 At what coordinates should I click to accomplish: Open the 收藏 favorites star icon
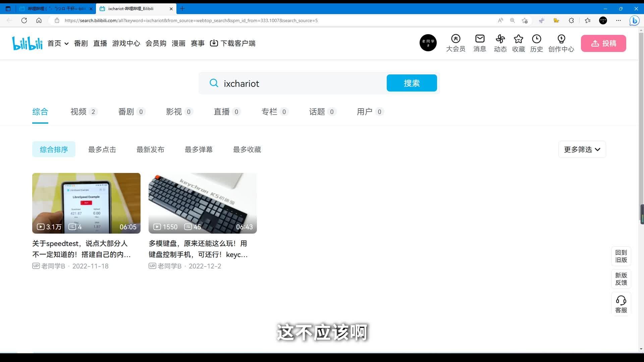[518, 43]
